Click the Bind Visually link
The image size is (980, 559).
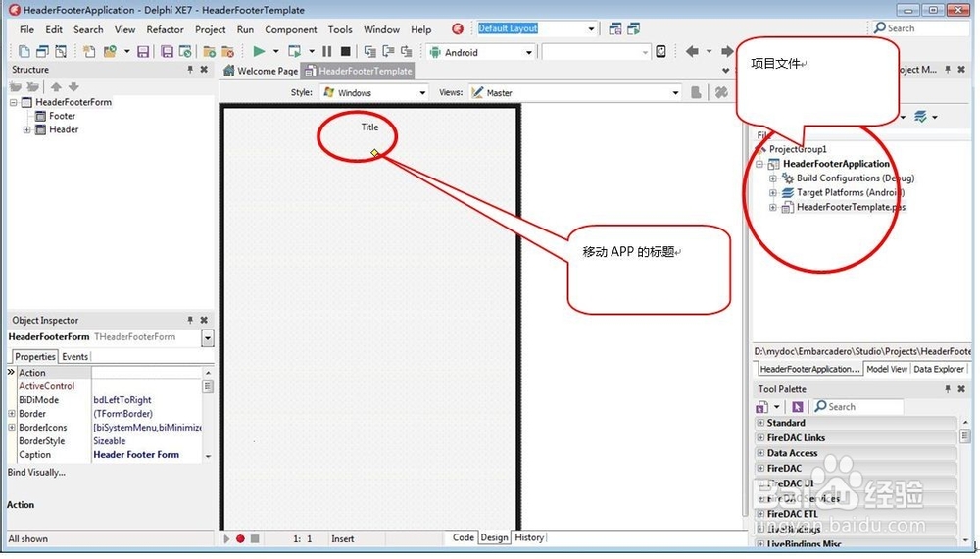tap(36, 472)
